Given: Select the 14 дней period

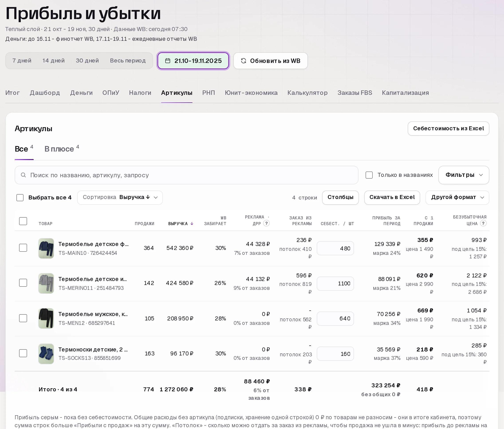Looking at the screenshot, I should 53,61.
